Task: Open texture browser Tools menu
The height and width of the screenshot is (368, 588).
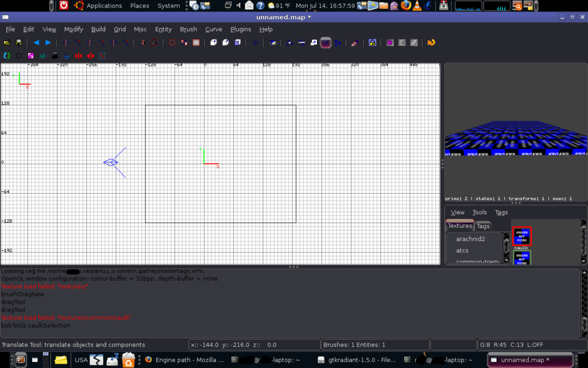Action: (x=479, y=212)
